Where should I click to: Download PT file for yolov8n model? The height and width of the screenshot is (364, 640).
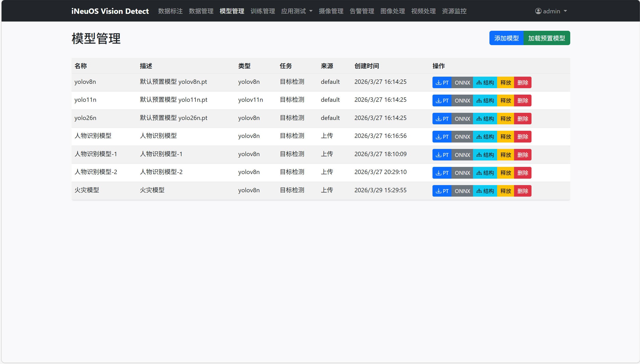click(442, 83)
